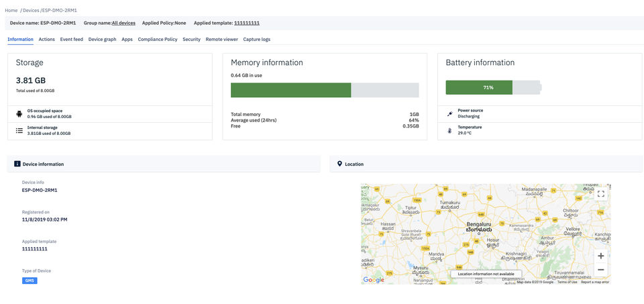This screenshot has width=644, height=304.
Task: Click the Android OS occupied space icon
Action: pyautogui.click(x=19, y=113)
